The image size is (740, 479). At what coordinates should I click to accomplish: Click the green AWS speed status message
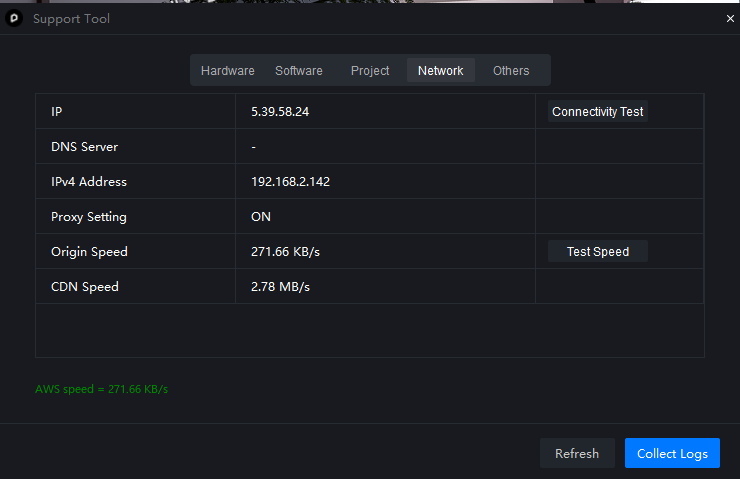click(101, 389)
